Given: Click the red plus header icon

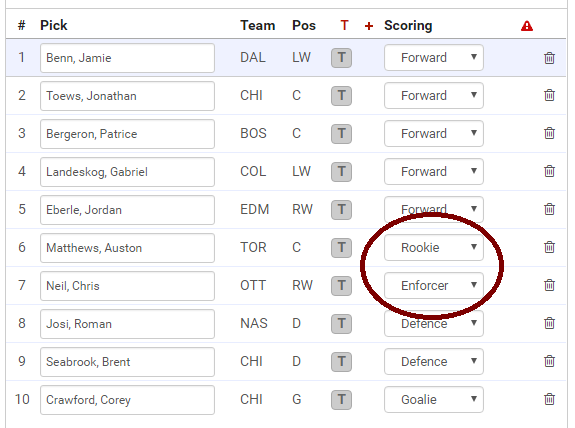Looking at the screenshot, I should (x=369, y=26).
